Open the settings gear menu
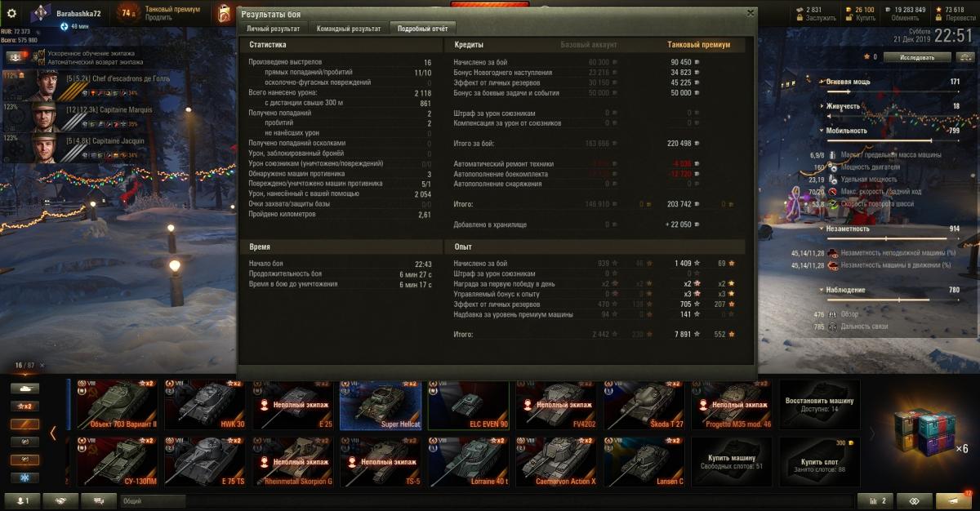980x511 pixels. point(11,13)
